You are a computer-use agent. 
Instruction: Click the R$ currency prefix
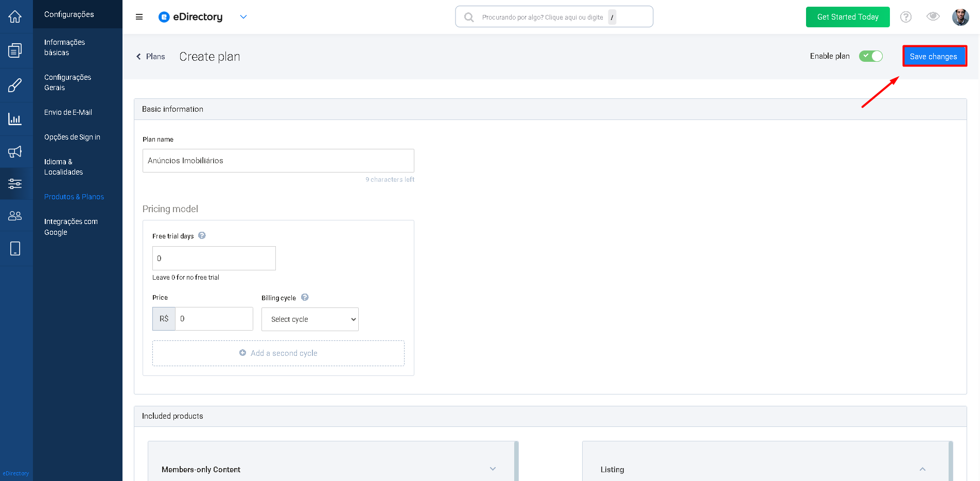(x=164, y=319)
